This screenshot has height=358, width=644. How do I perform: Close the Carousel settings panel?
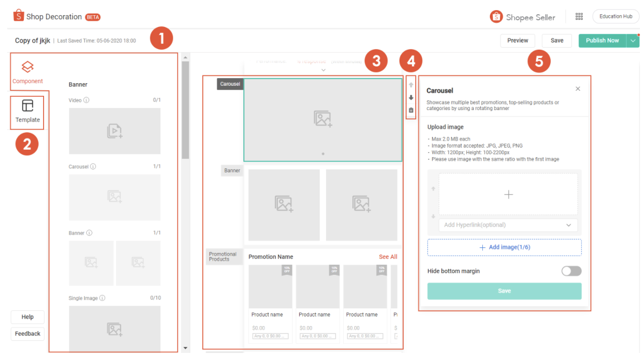click(578, 88)
